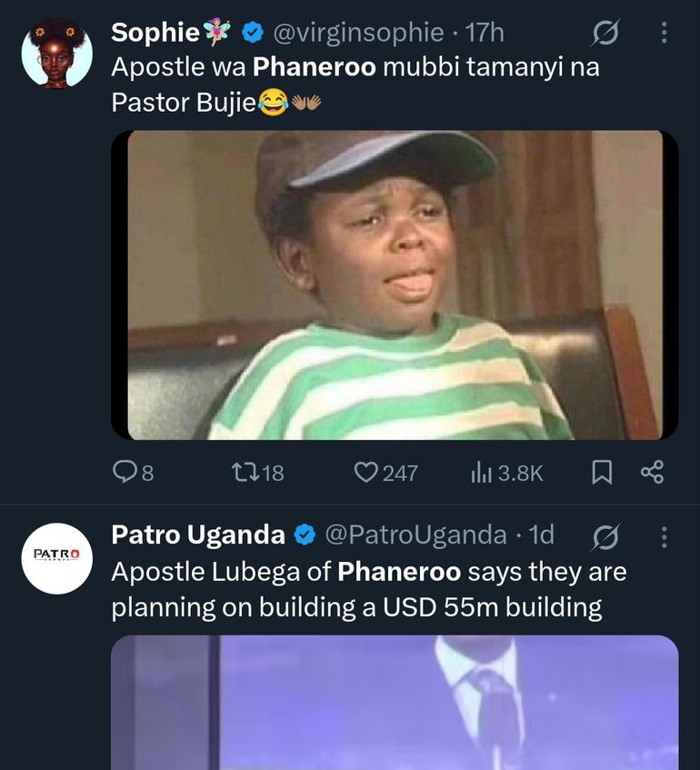The height and width of the screenshot is (770, 700).
Task: Open the @virginsophie handle
Action: [358, 34]
